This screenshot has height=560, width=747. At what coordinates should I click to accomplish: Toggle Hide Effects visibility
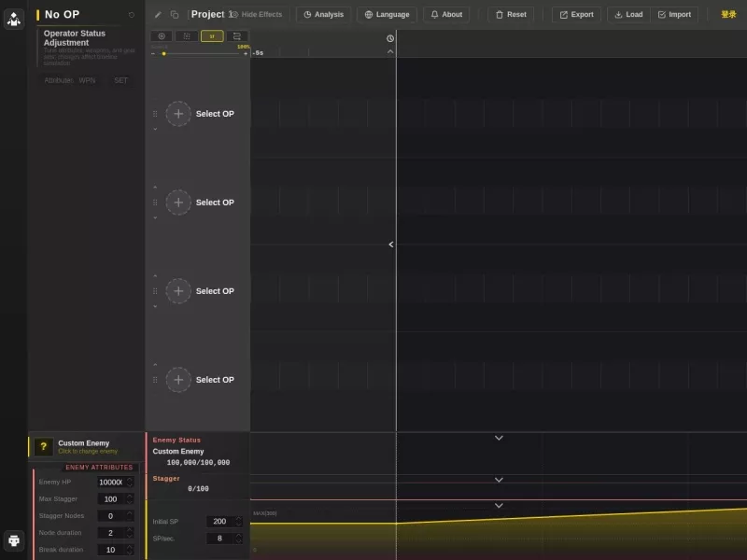pyautogui.click(x=256, y=14)
